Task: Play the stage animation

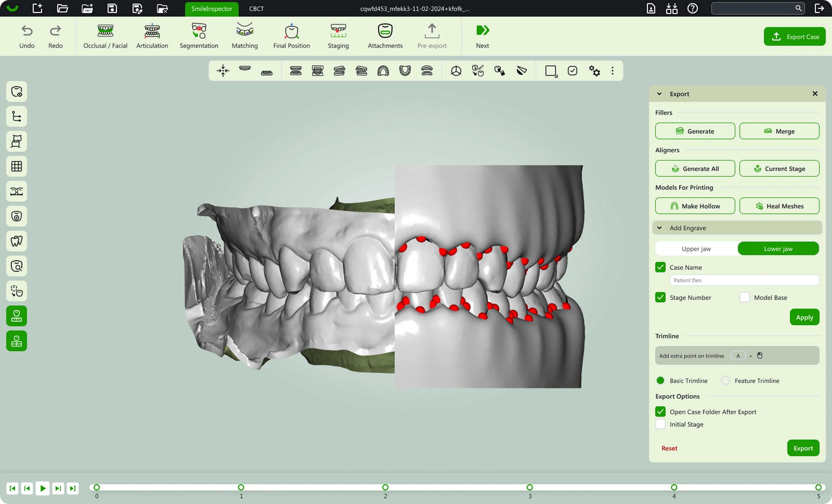Action: [43, 488]
